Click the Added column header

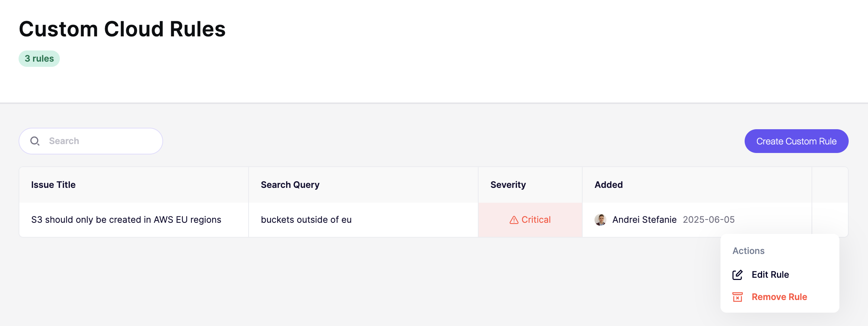tap(609, 185)
